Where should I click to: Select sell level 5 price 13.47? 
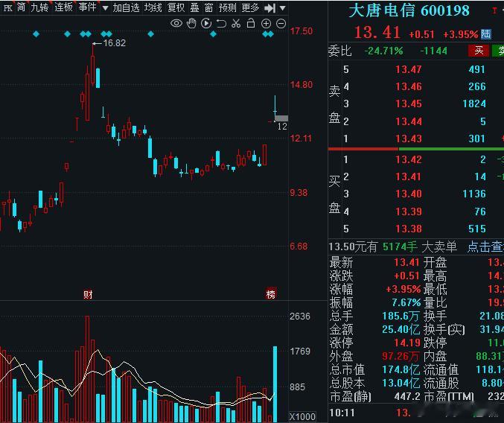tap(408, 69)
